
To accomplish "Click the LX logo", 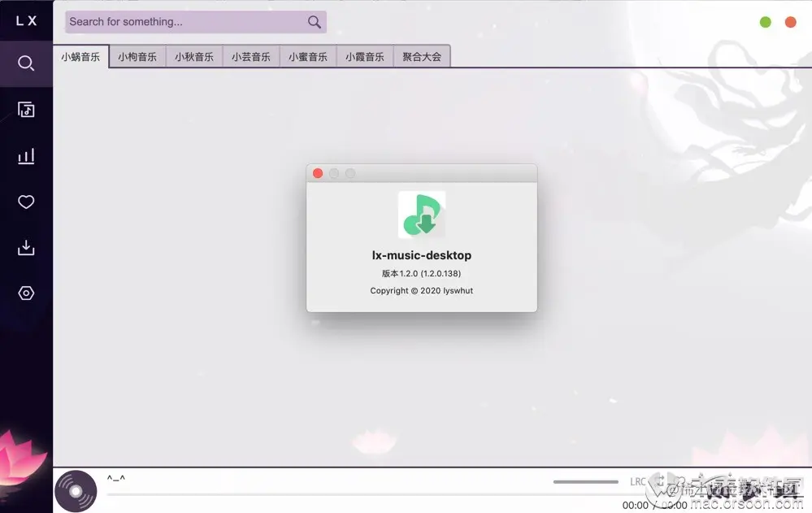I will (26, 20).
